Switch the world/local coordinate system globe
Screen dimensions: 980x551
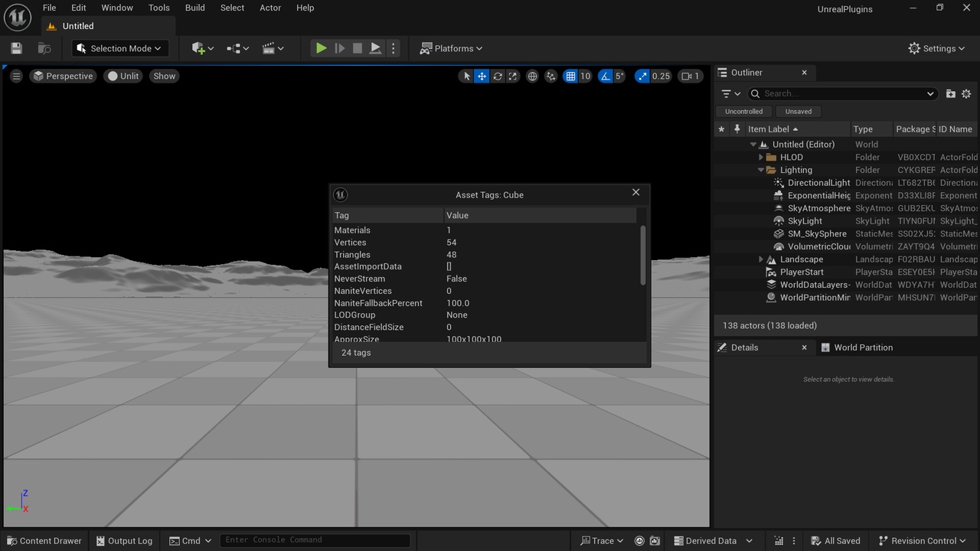[532, 76]
